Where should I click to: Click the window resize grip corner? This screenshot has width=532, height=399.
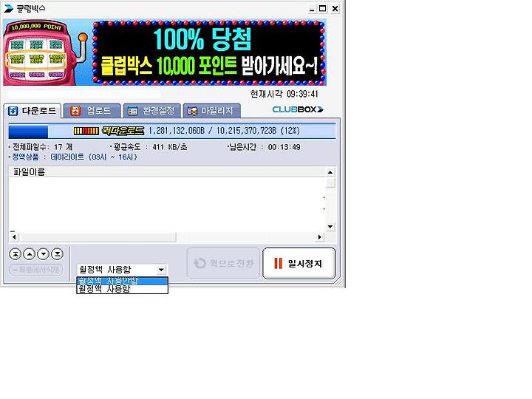pyautogui.click(x=337, y=282)
